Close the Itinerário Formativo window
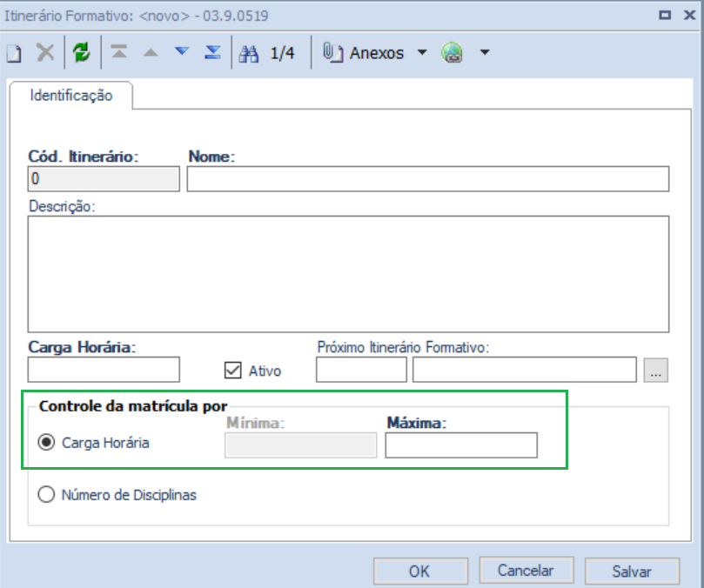This screenshot has width=704, height=588. [x=689, y=16]
